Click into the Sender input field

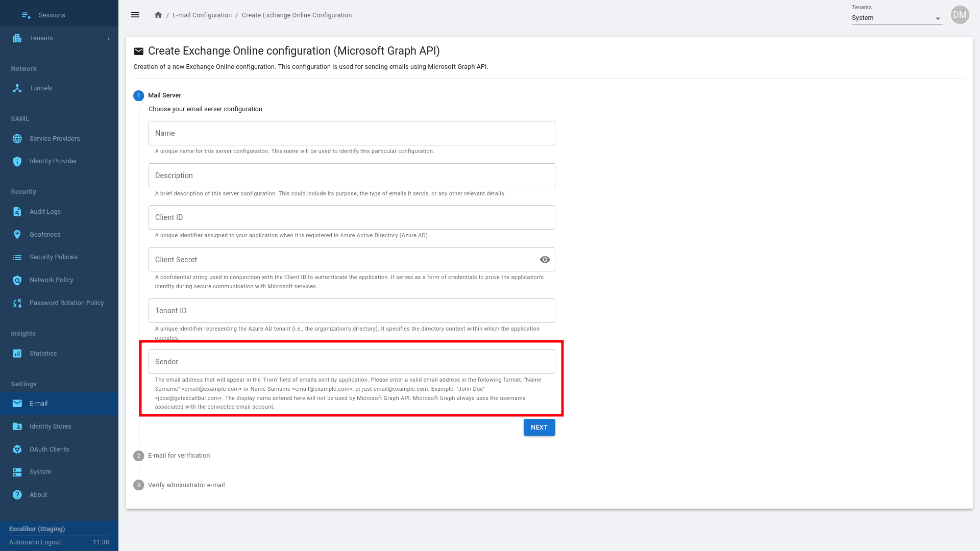click(x=352, y=362)
